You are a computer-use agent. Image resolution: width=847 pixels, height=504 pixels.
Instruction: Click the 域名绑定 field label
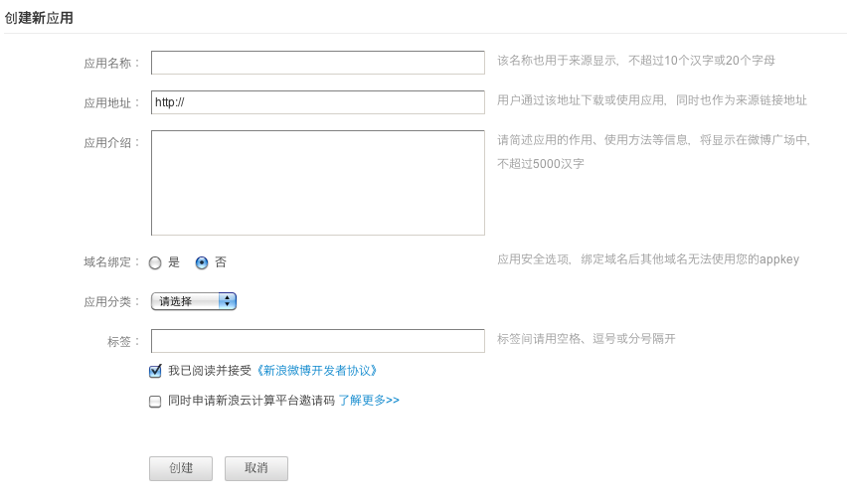[112, 262]
